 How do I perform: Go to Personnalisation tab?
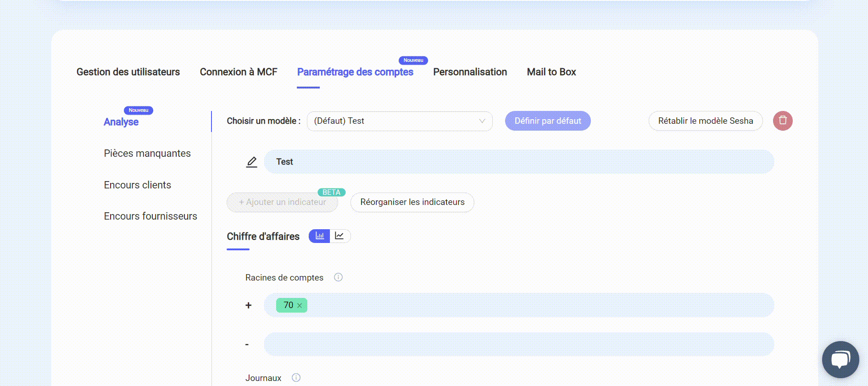tap(470, 72)
